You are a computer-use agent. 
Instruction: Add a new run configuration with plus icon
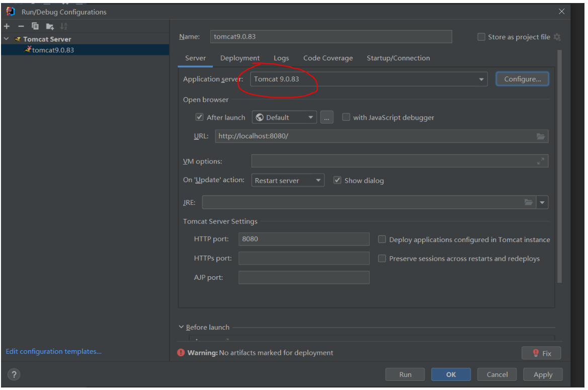tap(7, 26)
